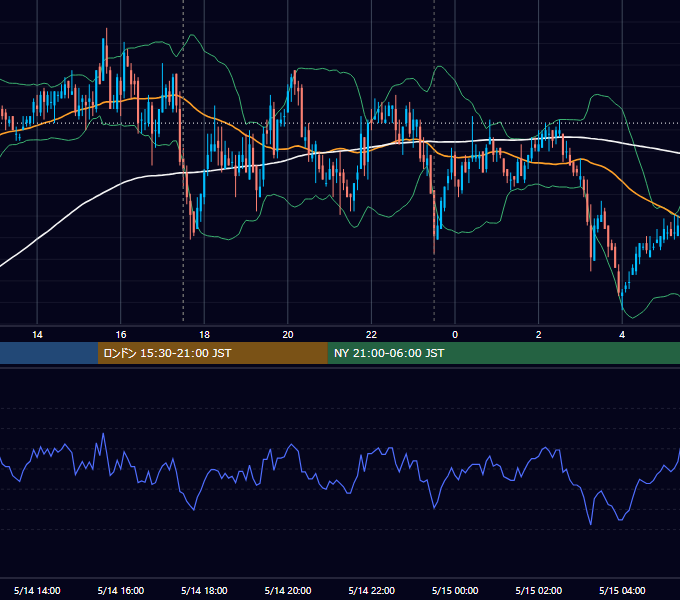Click hour label 14 on chart axis
Screen dimensions: 680x600
(x=37, y=335)
